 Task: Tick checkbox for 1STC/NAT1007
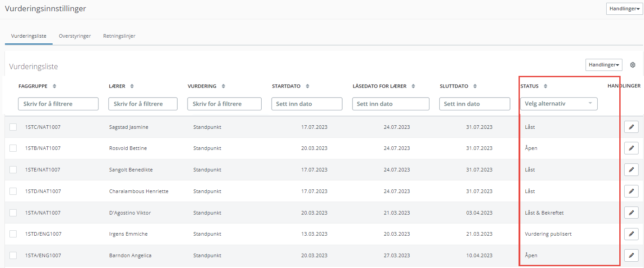click(13, 127)
